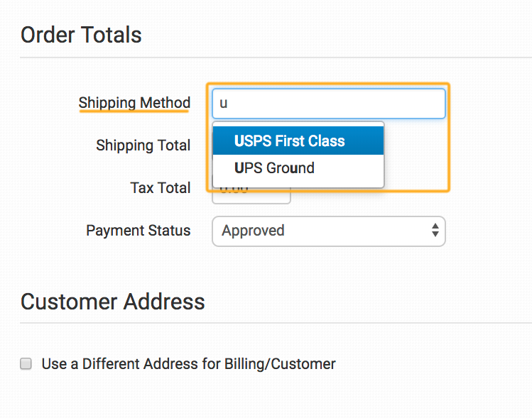This screenshot has height=418, width=532.
Task: Click the divider line under Order Totals
Action: pyautogui.click(x=276, y=57)
